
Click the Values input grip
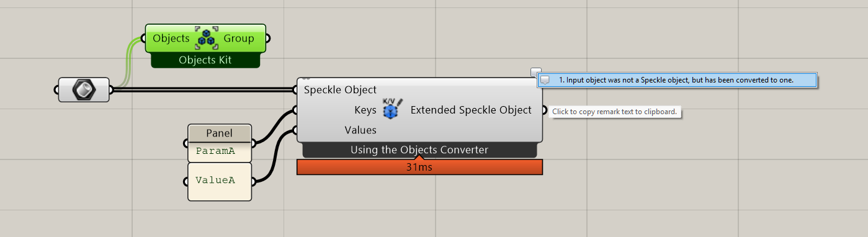coord(295,130)
